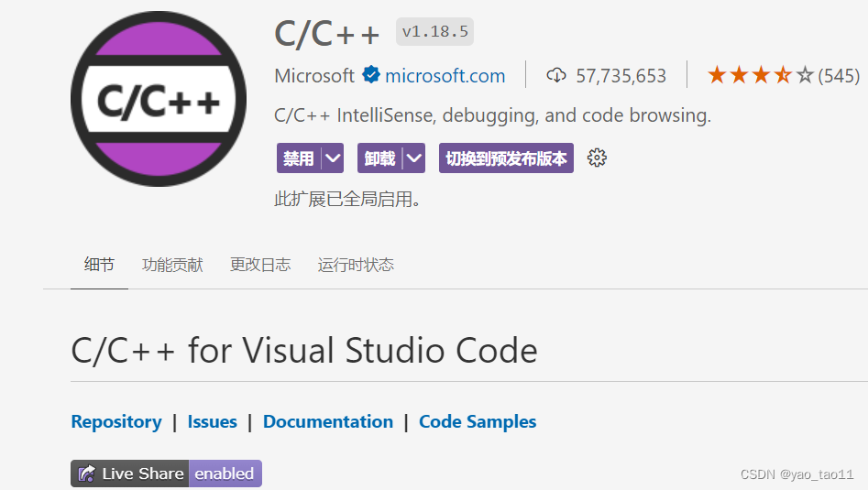Screen dimensions: 868x490
Task: Click the verified publisher checkmark badge
Action: [x=371, y=75]
